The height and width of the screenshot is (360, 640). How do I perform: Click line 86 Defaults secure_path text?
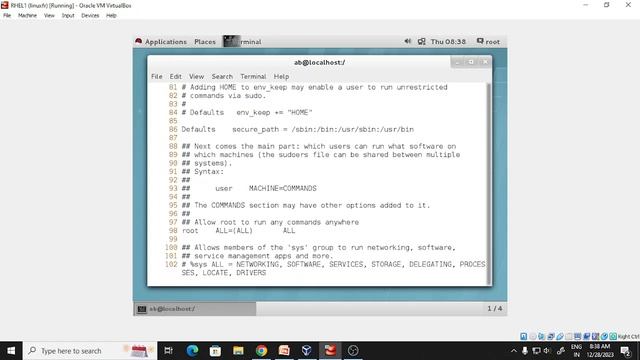pos(298,129)
